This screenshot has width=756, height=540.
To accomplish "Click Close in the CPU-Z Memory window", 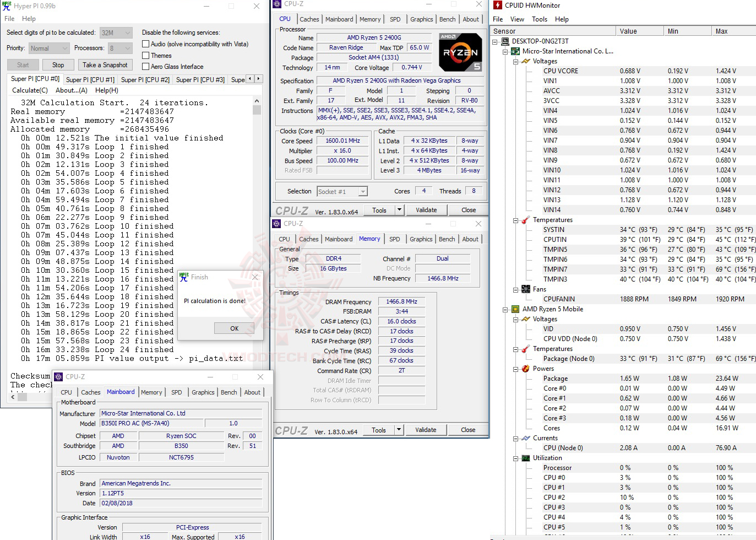I will [468, 430].
